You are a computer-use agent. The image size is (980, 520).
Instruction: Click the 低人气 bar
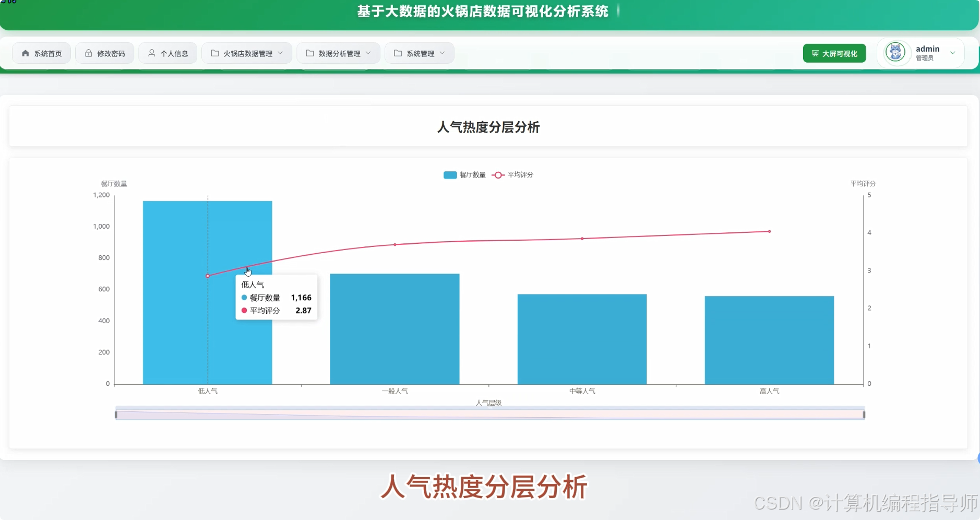[208, 292]
